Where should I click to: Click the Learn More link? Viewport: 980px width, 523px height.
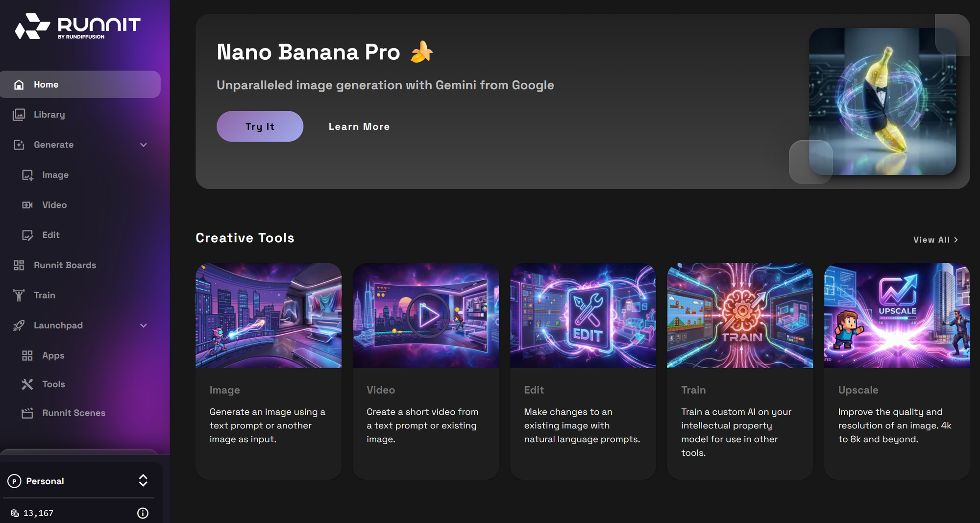(x=359, y=126)
